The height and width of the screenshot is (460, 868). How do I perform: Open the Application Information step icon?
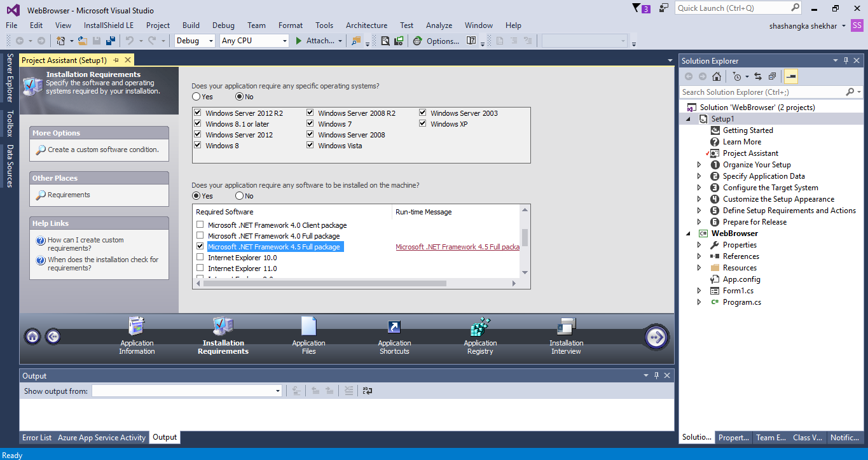tap(137, 326)
